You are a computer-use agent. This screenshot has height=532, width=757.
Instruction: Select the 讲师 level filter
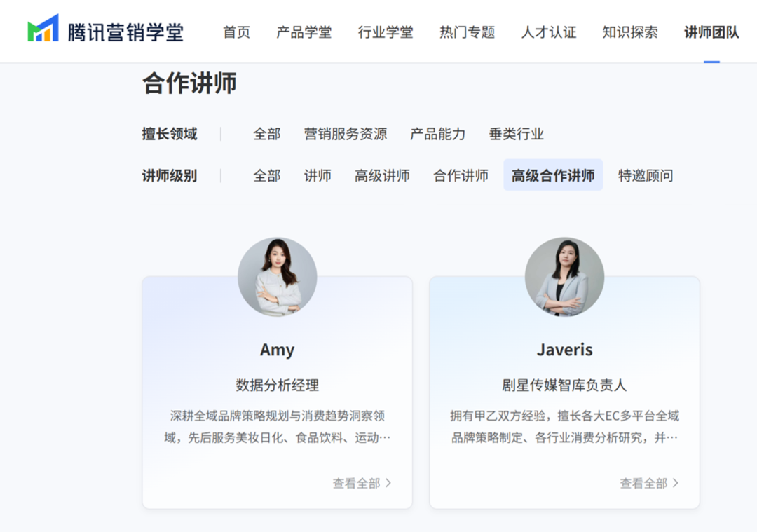point(318,175)
